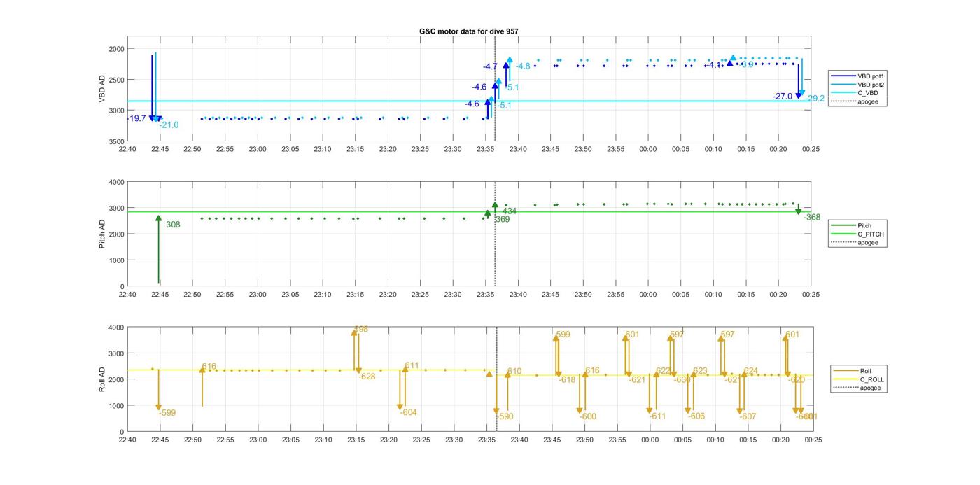The width and height of the screenshot is (980, 485).
Task: Click the "-604" roll move label
Action: [x=409, y=413]
